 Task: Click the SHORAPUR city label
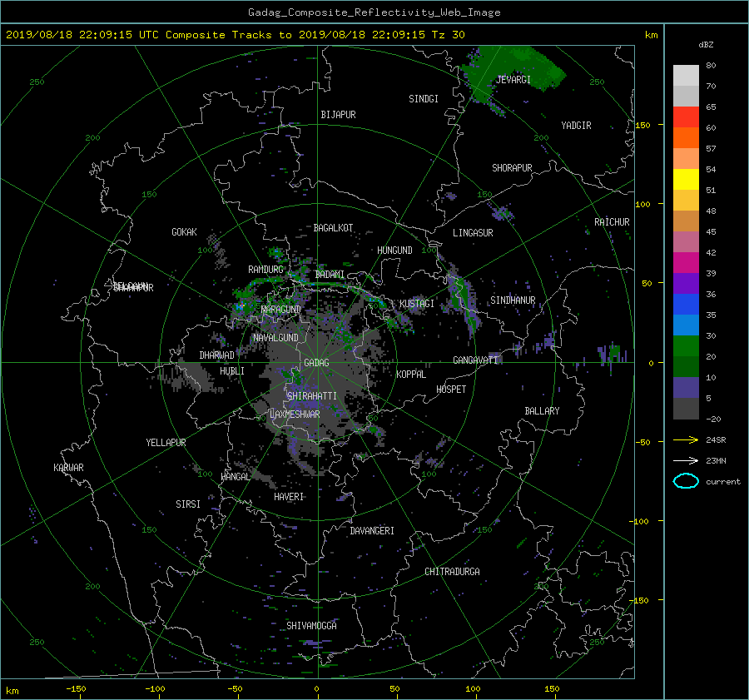(512, 168)
